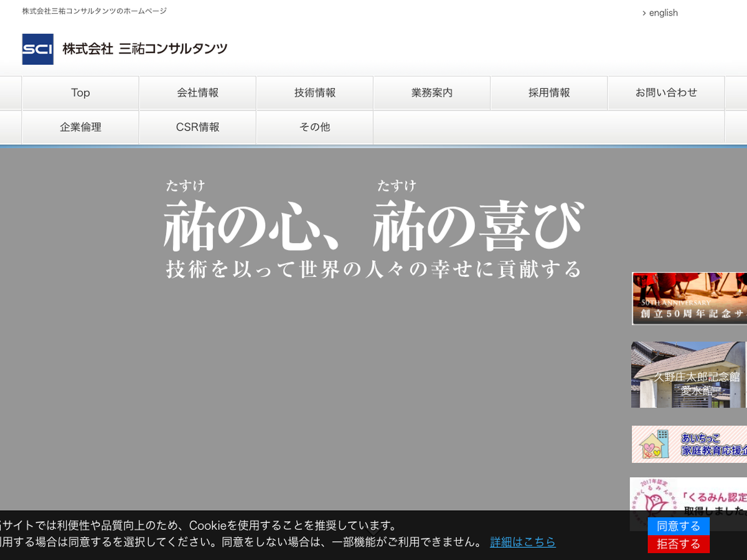Navigate to 企業倫理 section
The width and height of the screenshot is (747, 560).
tap(80, 127)
